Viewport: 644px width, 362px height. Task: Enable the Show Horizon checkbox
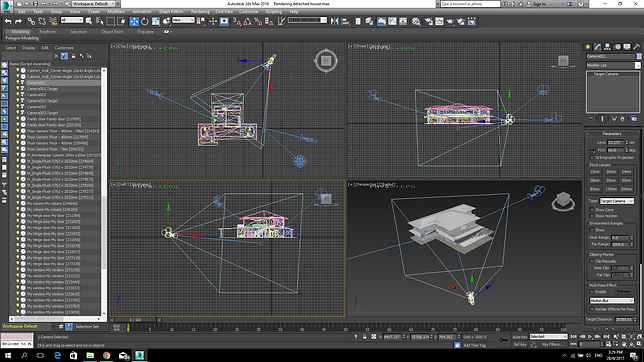[592, 216]
